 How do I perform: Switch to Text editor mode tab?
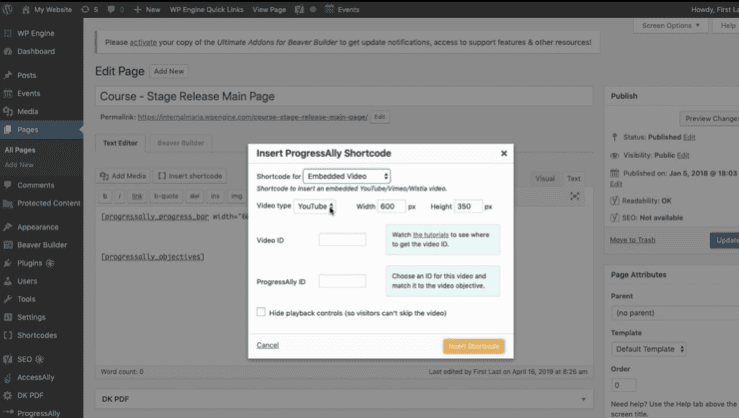[574, 179]
